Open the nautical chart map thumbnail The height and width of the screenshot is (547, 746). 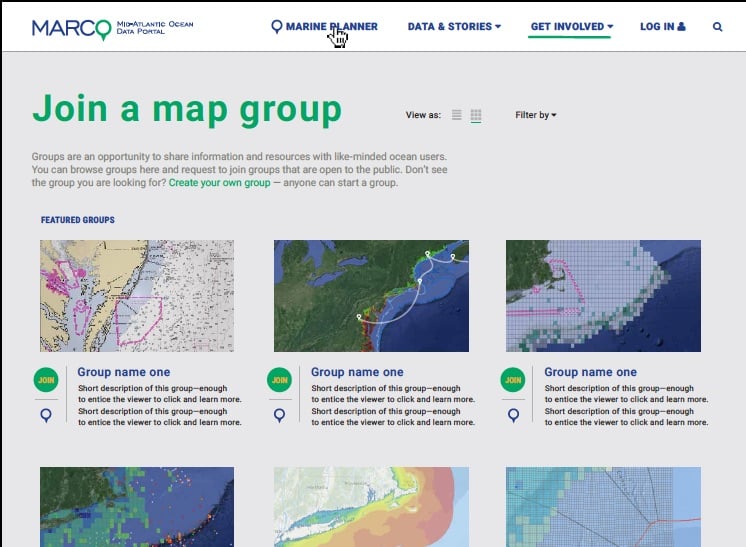point(137,296)
